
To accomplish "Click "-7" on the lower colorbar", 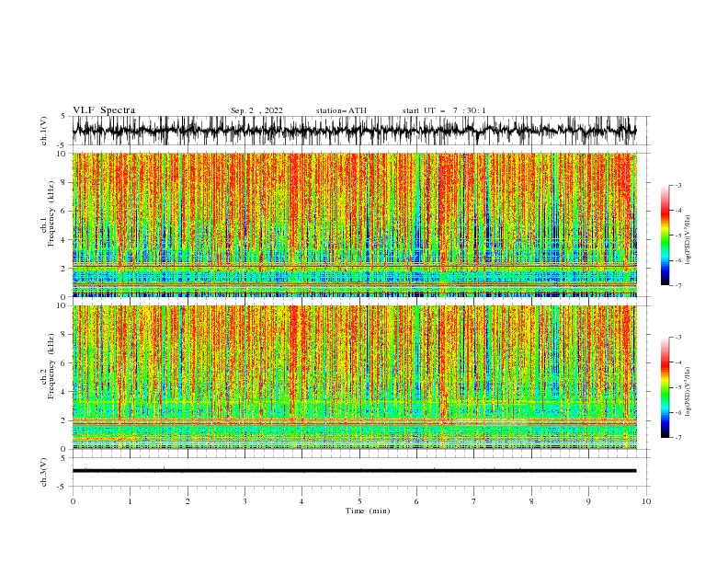I will (x=677, y=437).
